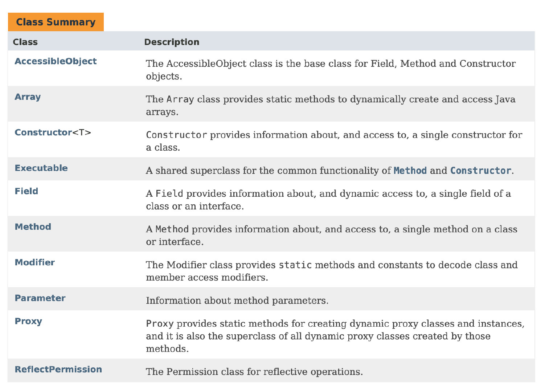Open the AccessibleObject class link

(x=56, y=61)
